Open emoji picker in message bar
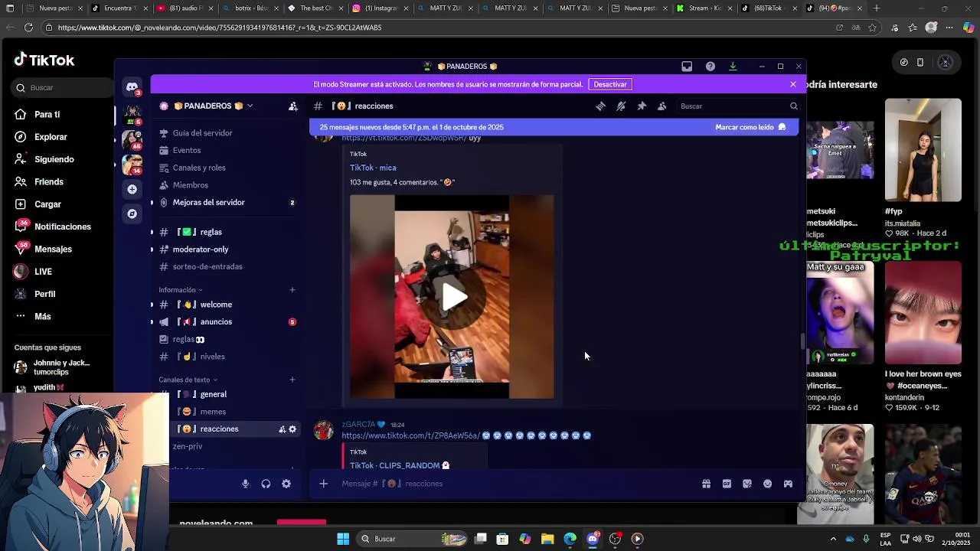Viewport: 980px width, 551px height. pyautogui.click(x=767, y=484)
